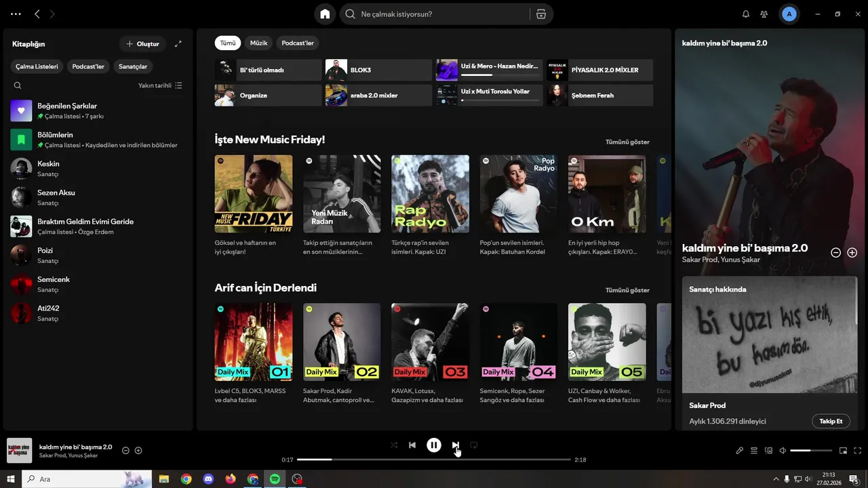Open the Oluştur create menu
The height and width of the screenshot is (488, 868).
[142, 44]
